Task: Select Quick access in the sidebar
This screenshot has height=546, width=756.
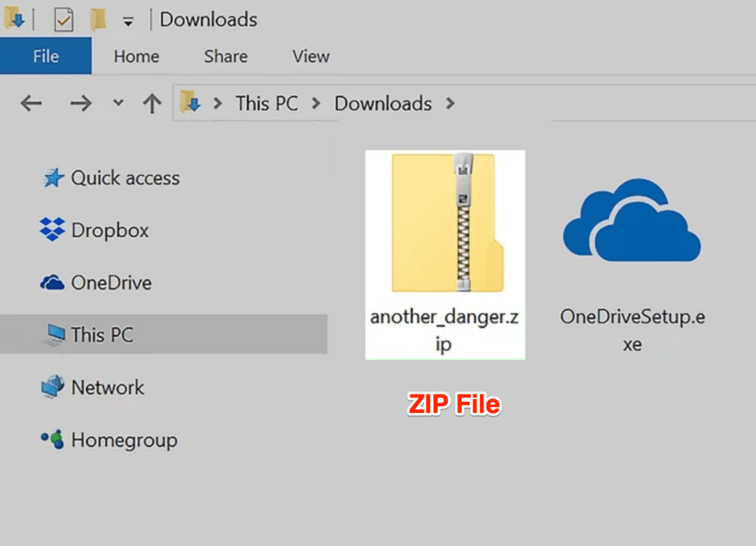Action: [x=124, y=178]
